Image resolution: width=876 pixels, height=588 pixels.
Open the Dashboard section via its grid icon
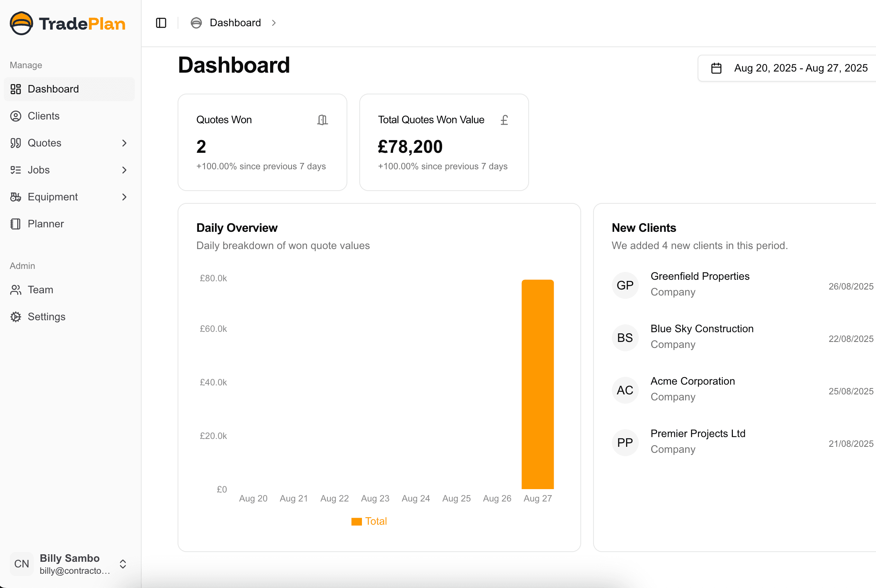point(16,89)
